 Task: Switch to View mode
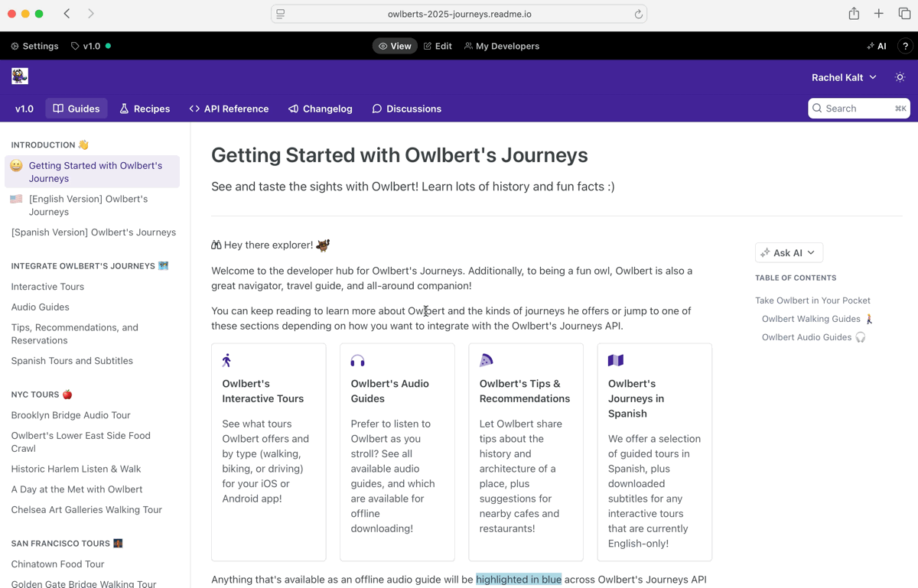[x=395, y=46]
